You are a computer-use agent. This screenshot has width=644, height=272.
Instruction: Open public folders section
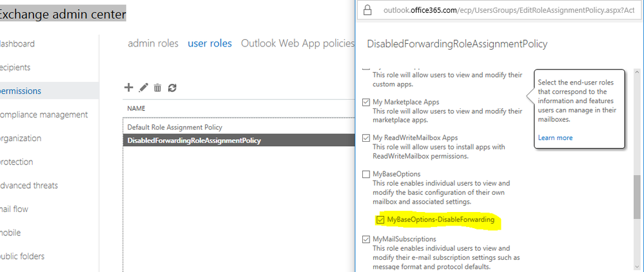(x=22, y=257)
